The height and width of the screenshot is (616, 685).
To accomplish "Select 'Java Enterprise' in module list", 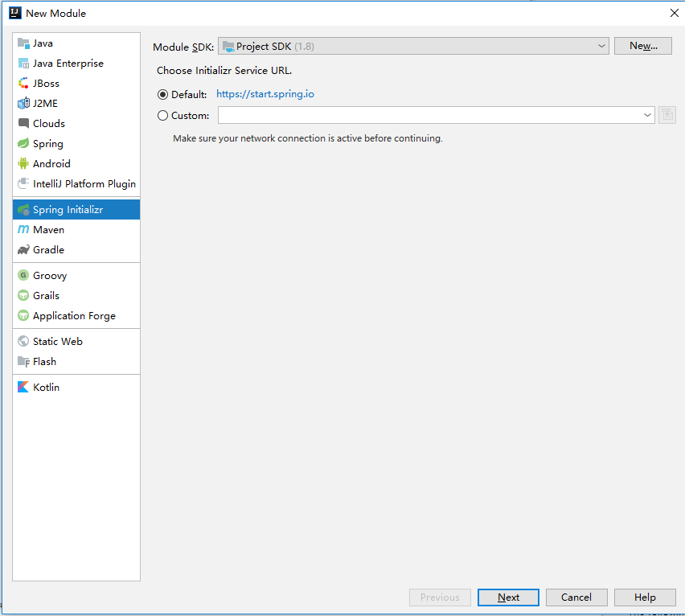I will pos(68,64).
